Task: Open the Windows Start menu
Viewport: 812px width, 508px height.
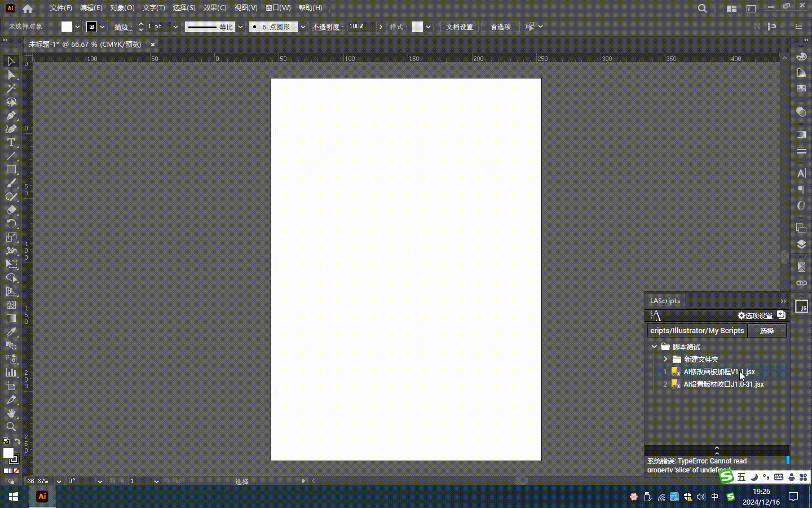Action: pos(14,497)
